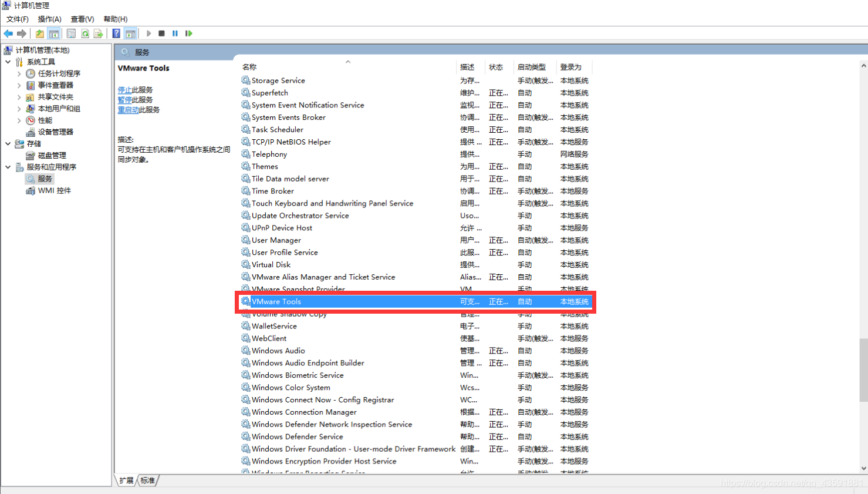The height and width of the screenshot is (494, 868).
Task: Click the Restart service toolbar icon
Action: click(x=188, y=33)
